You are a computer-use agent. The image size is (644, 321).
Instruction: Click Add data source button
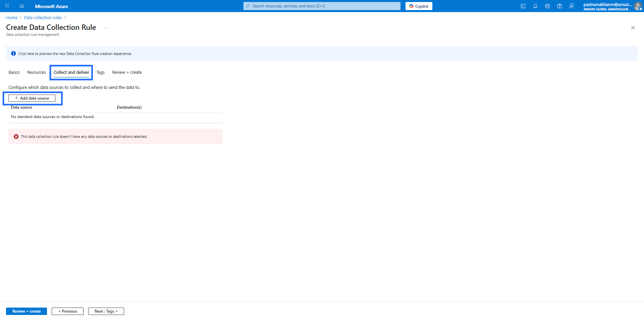(32, 98)
